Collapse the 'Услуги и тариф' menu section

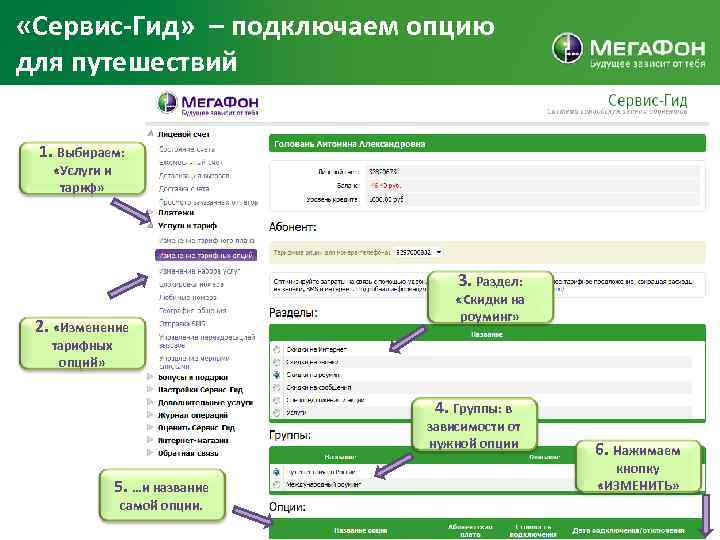(x=150, y=225)
